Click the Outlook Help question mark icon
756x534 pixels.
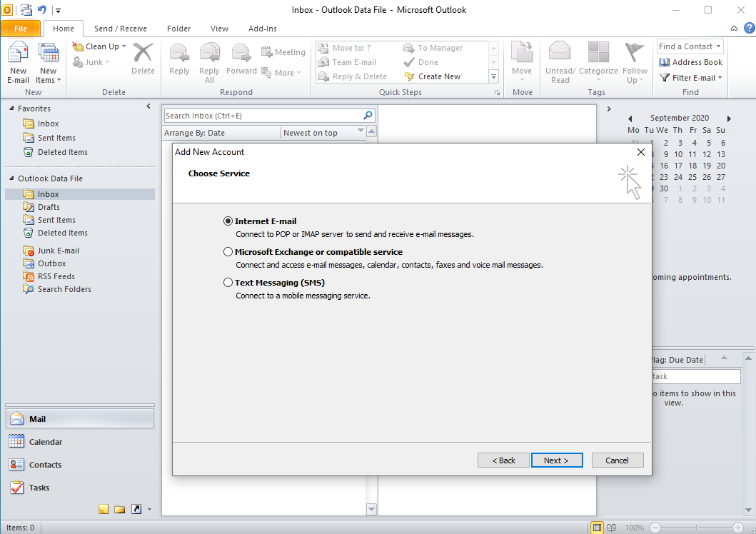click(x=750, y=28)
